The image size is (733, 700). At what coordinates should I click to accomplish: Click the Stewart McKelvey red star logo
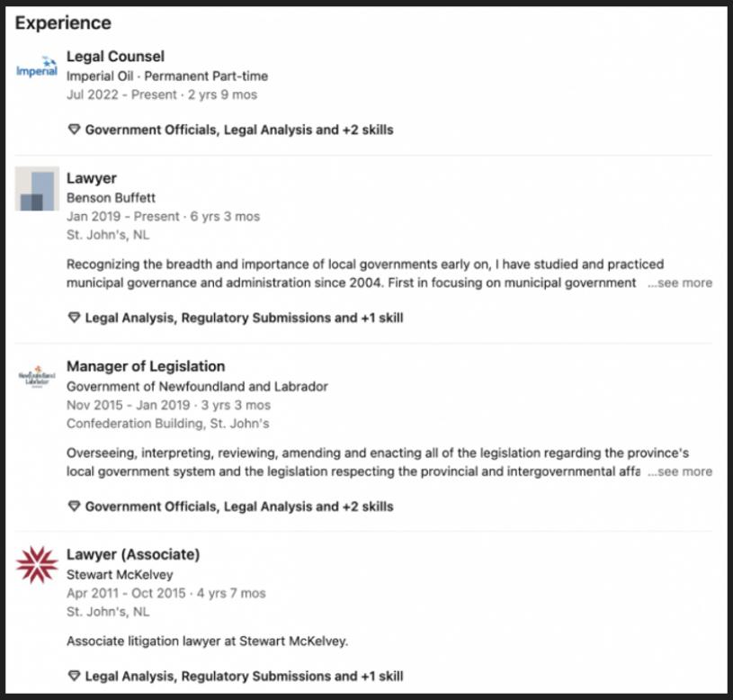(37, 565)
